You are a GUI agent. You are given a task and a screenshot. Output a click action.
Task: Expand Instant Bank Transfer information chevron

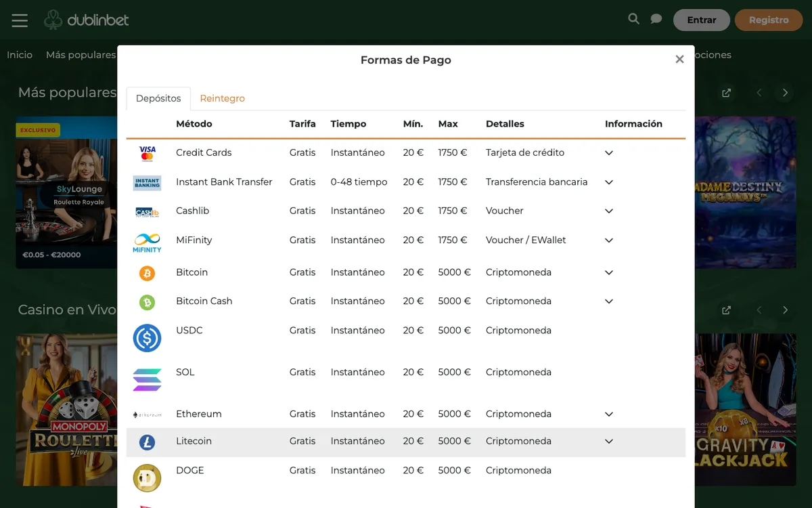(x=609, y=182)
